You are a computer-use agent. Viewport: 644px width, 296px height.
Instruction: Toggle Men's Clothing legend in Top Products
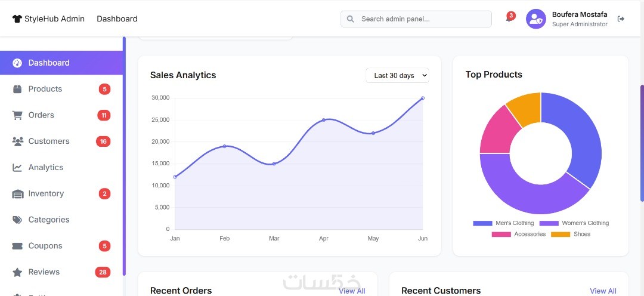point(503,223)
